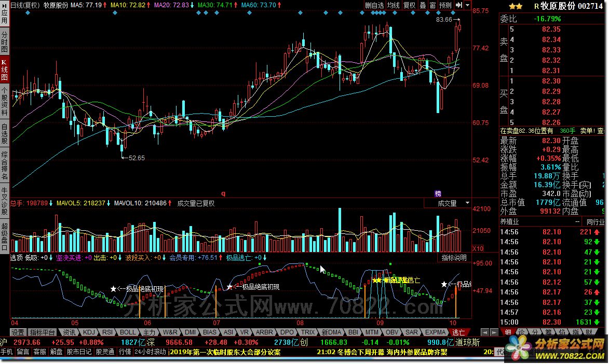Toggle 复权 price adjustment in chart toolbar
609x364 pixels.
[410, 5]
